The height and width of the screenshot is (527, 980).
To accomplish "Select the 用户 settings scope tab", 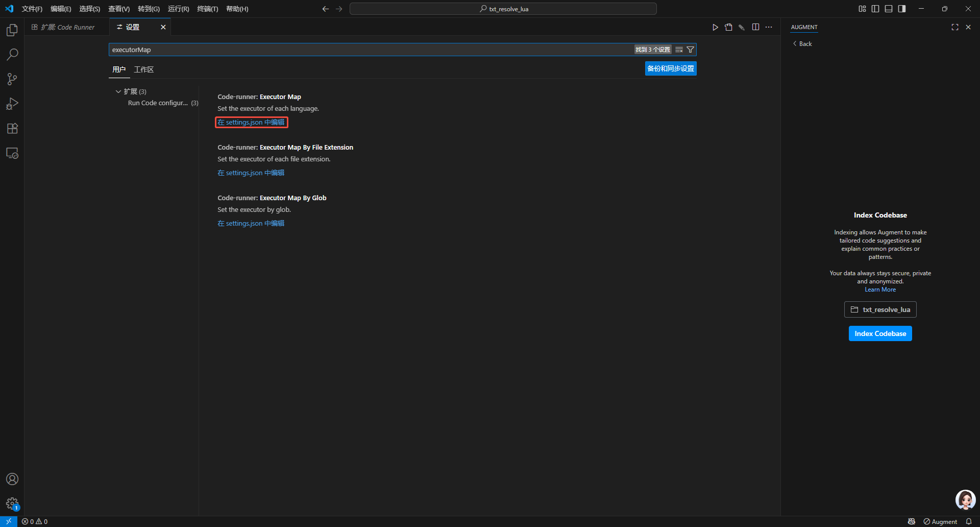I will click(119, 69).
